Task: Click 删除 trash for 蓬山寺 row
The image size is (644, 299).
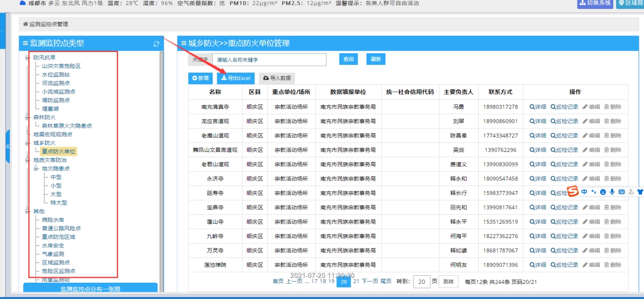Action: pos(613,222)
